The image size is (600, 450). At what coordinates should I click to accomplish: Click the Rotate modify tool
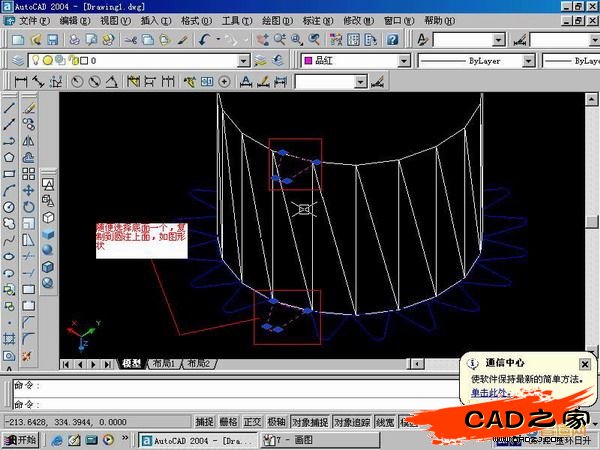click(x=28, y=206)
